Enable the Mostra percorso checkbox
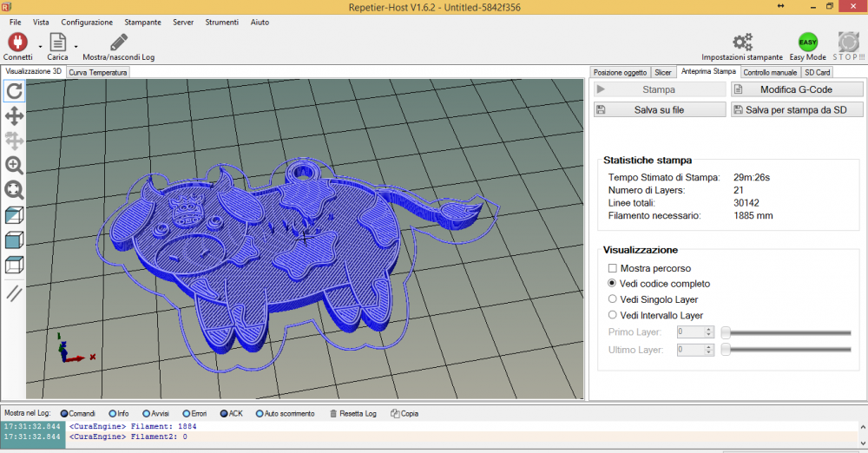Image resolution: width=868 pixels, height=453 pixels. [x=613, y=268]
